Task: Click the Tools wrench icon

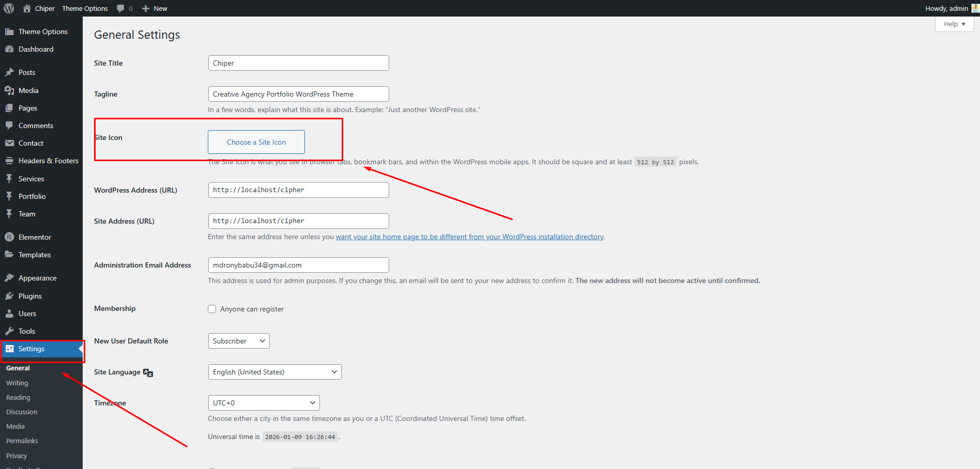Action: (x=9, y=331)
